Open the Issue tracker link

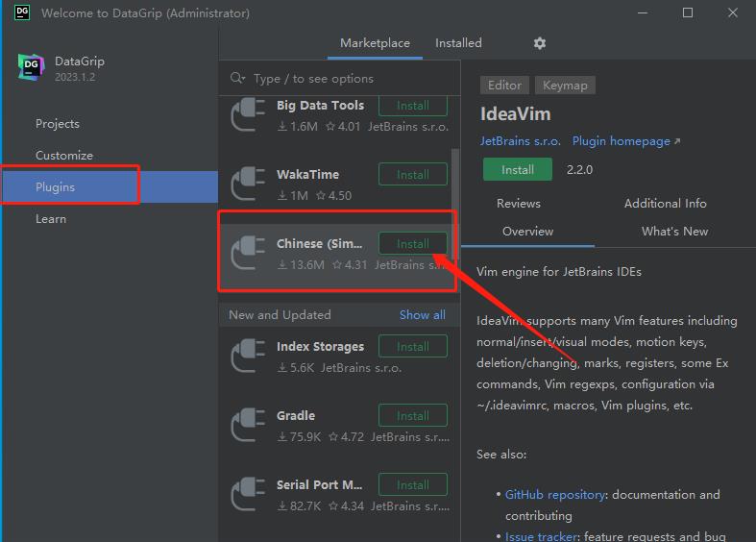(541, 536)
